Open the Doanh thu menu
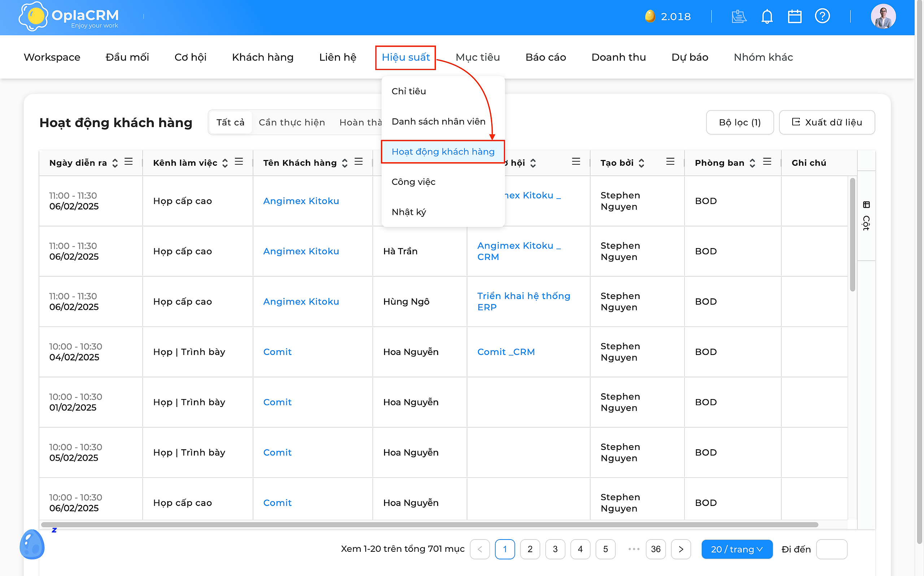The image size is (924, 576). click(x=618, y=57)
